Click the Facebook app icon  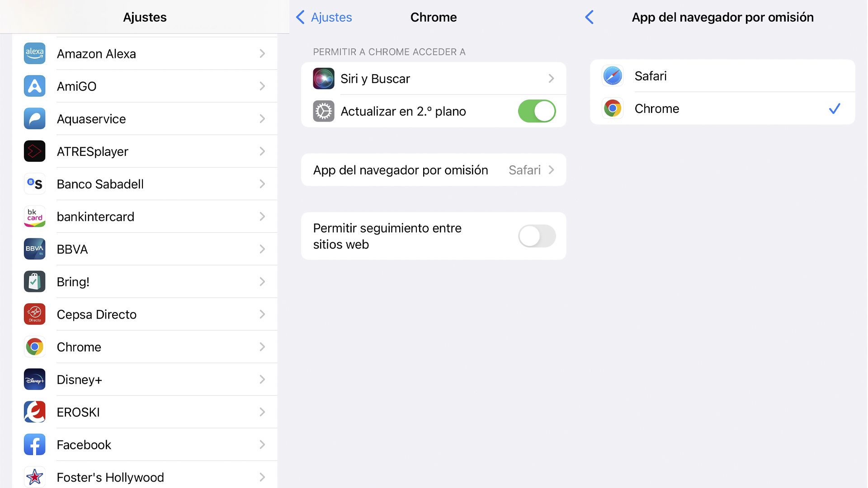pos(34,444)
